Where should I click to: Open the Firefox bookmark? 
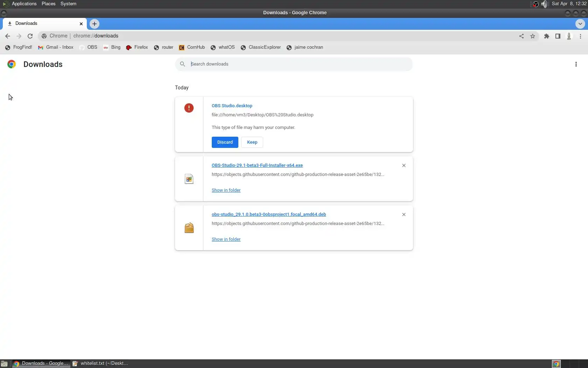pyautogui.click(x=137, y=47)
